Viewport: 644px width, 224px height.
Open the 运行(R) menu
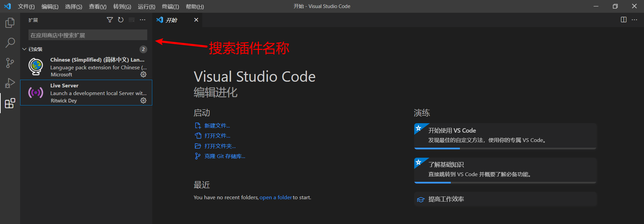click(x=147, y=6)
